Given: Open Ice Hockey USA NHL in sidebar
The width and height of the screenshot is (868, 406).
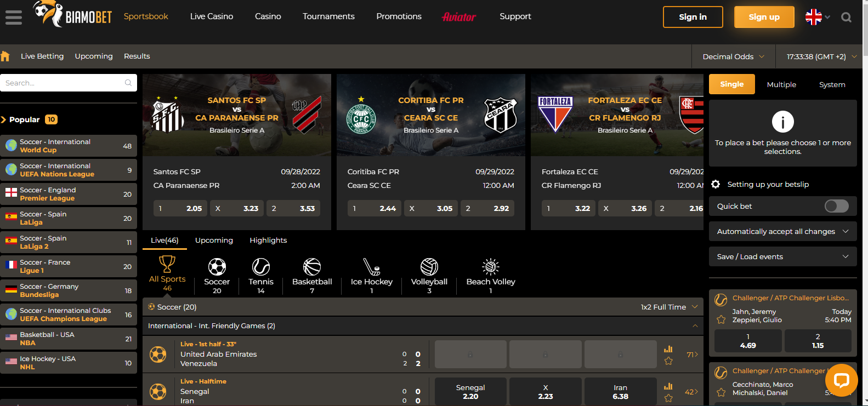Looking at the screenshot, I should 69,363.
